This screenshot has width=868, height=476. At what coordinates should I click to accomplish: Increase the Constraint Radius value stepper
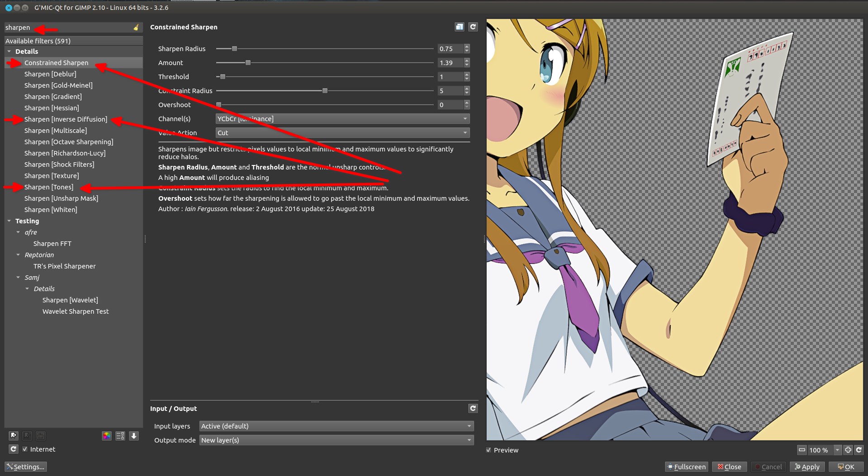click(467, 89)
